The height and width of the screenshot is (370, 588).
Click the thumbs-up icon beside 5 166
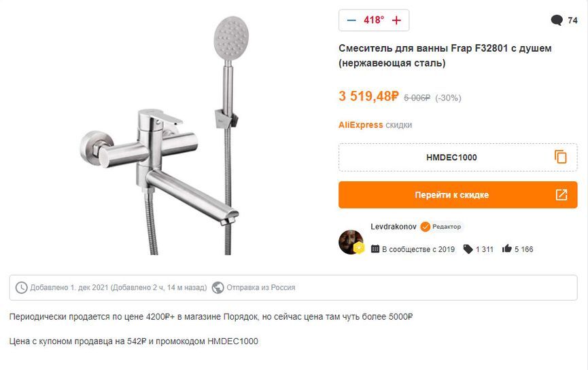pos(506,249)
